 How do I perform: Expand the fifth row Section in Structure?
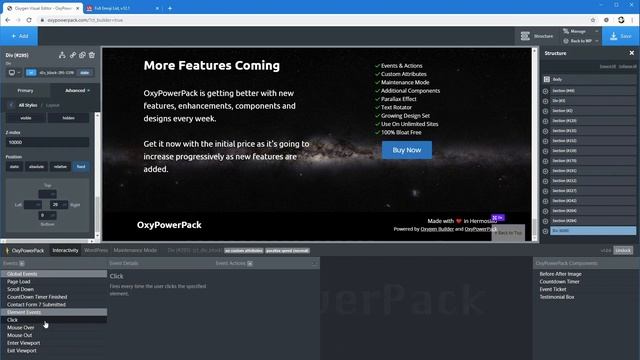click(x=545, y=131)
